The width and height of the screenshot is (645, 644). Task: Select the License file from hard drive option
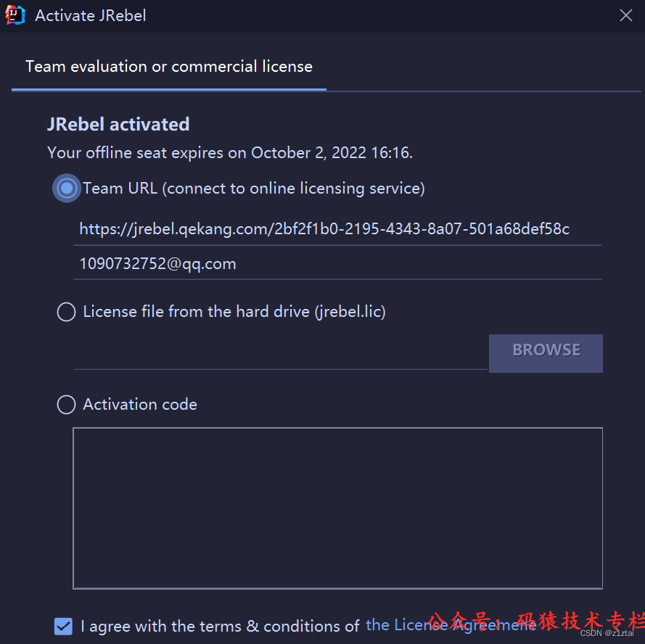point(66,311)
